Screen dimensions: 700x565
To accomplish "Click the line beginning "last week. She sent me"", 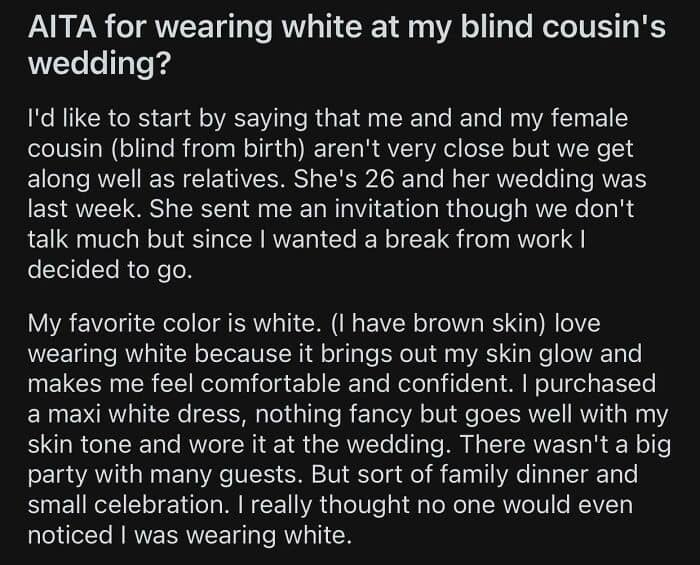I will pyautogui.click(x=331, y=209).
